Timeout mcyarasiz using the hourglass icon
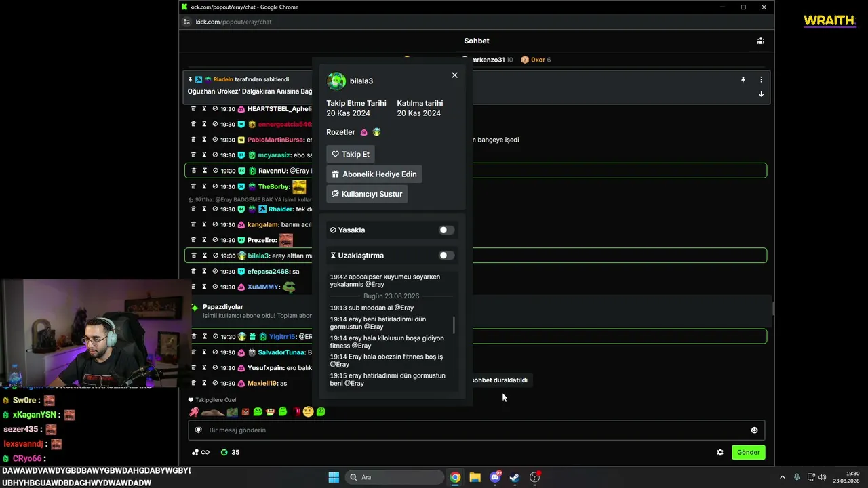This screenshot has height=488, width=868. 204,155
